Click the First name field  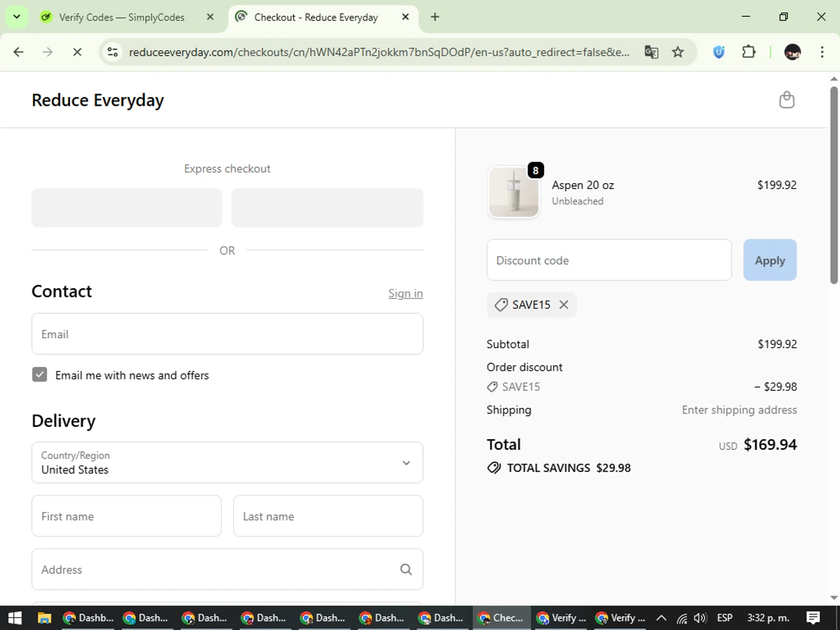click(127, 516)
